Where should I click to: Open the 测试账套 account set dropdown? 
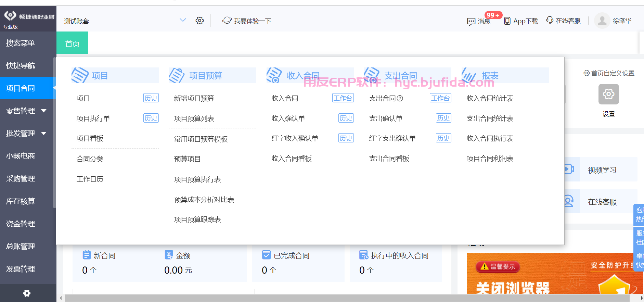pyautogui.click(x=126, y=21)
